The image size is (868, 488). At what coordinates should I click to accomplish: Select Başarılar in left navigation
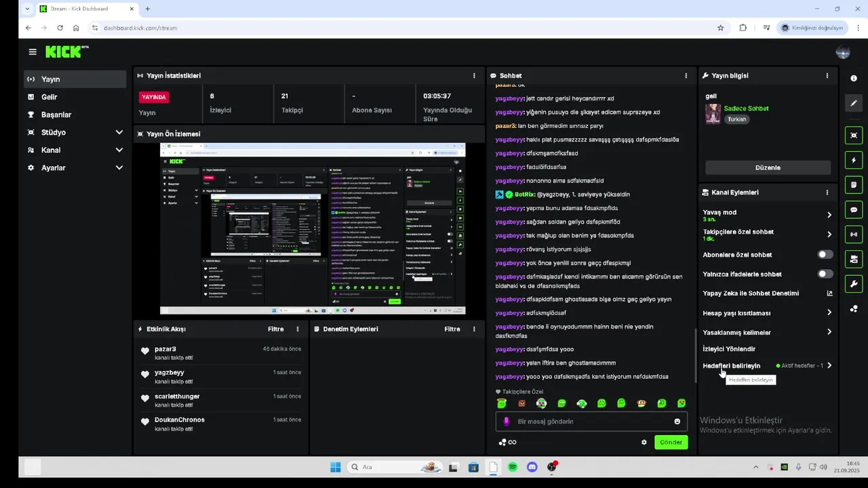point(75,115)
